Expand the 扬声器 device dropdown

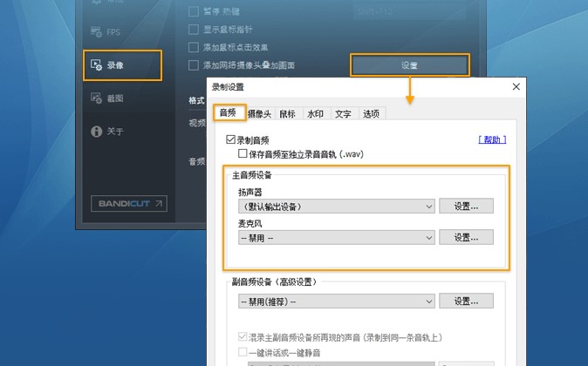[x=337, y=207]
